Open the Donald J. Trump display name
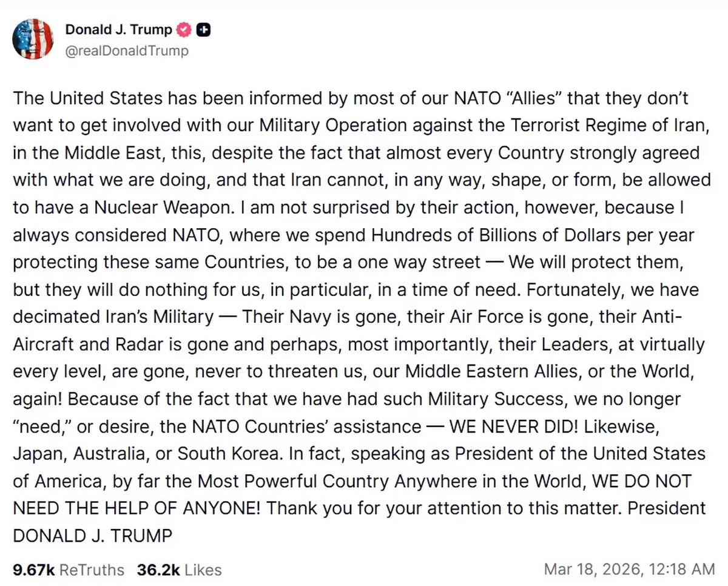Image resolution: width=728 pixels, height=586 pixels. point(118,30)
